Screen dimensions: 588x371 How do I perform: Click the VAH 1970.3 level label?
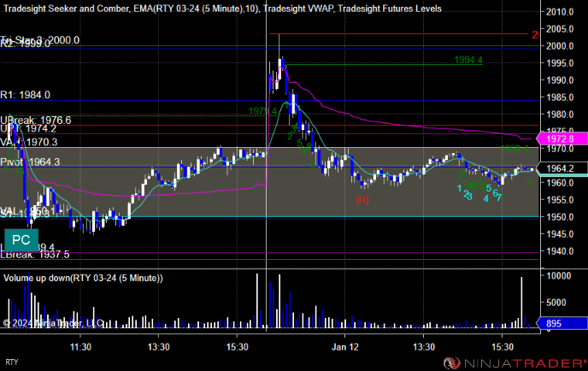29,142
